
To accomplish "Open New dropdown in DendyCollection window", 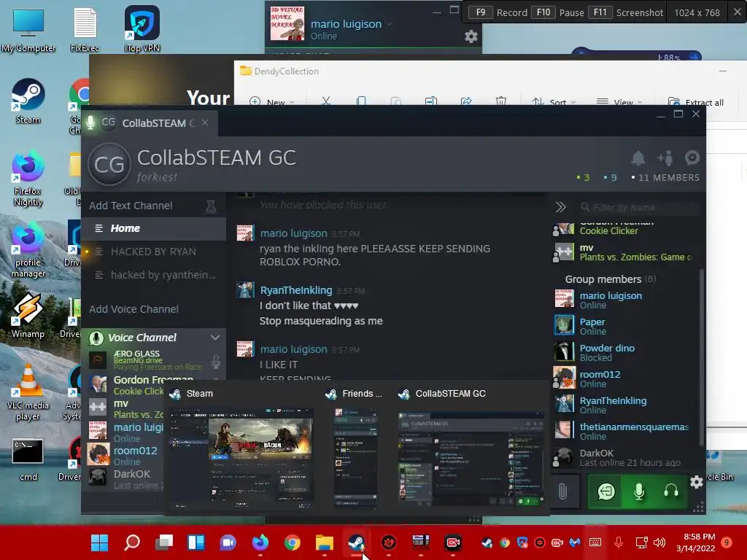I will (272, 101).
